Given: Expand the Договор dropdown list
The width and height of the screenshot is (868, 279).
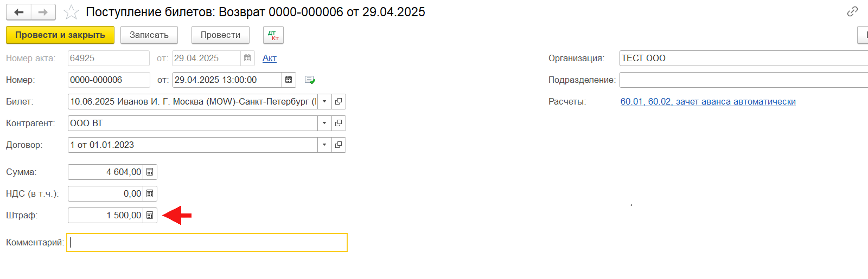Looking at the screenshot, I should click(324, 145).
